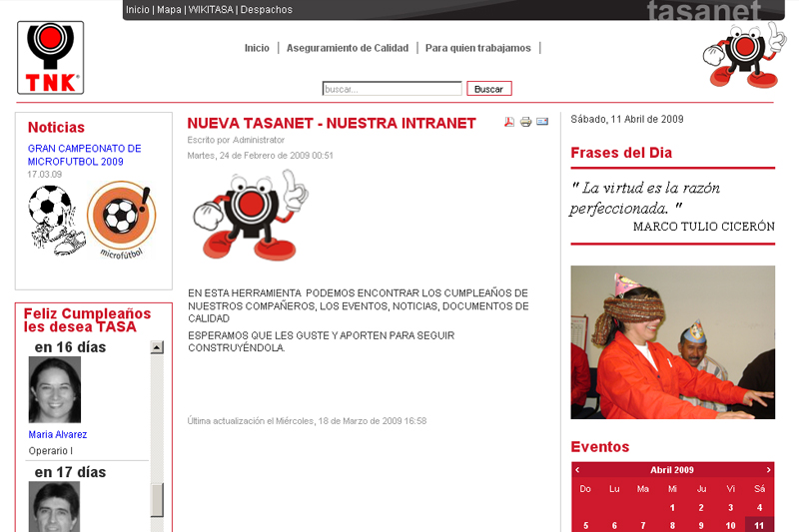799x532 pixels.
Task: Select Inicio in main navigation
Action: (257, 48)
